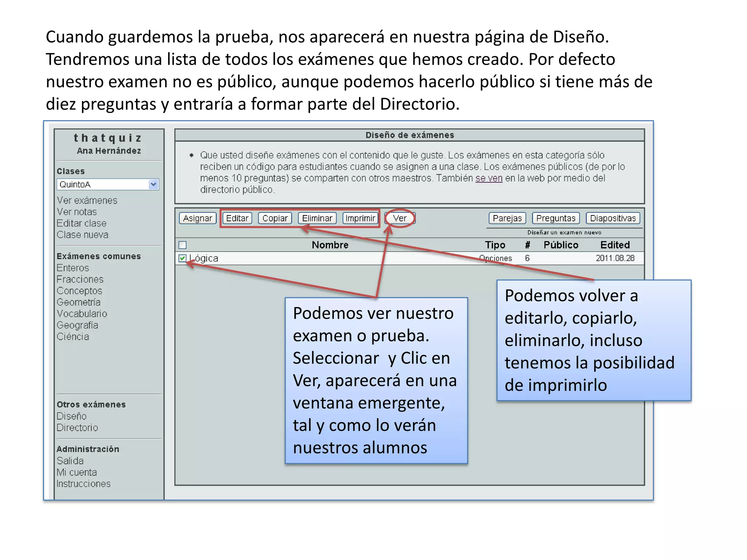
Task: Sort by the Tipo column header
Action: click(495, 245)
